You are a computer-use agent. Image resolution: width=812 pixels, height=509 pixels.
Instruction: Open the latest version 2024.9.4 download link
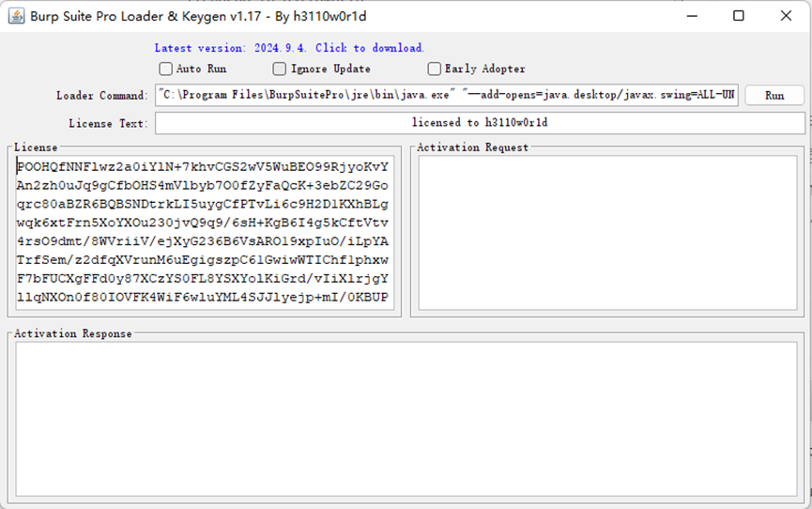coord(289,48)
